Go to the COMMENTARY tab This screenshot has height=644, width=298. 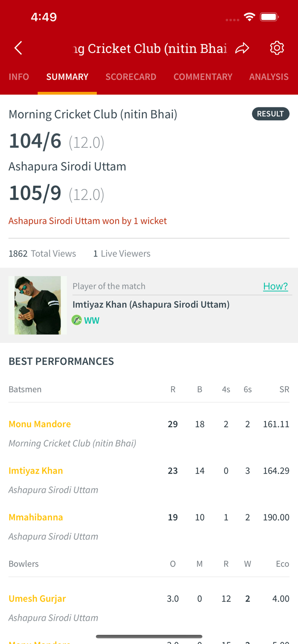click(203, 77)
